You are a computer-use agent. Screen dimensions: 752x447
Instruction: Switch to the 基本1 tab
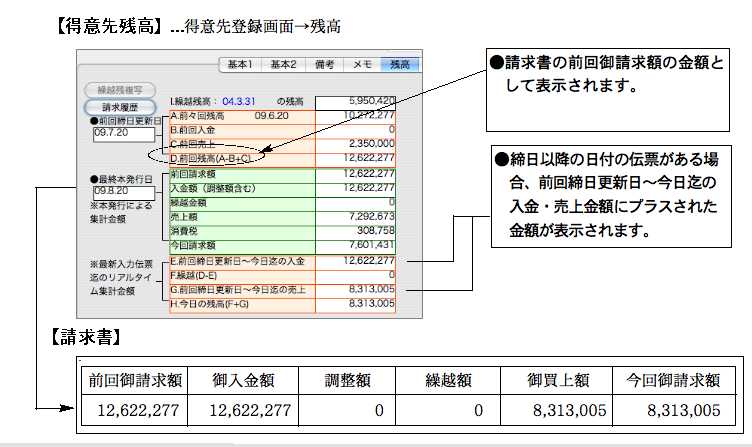(240, 65)
